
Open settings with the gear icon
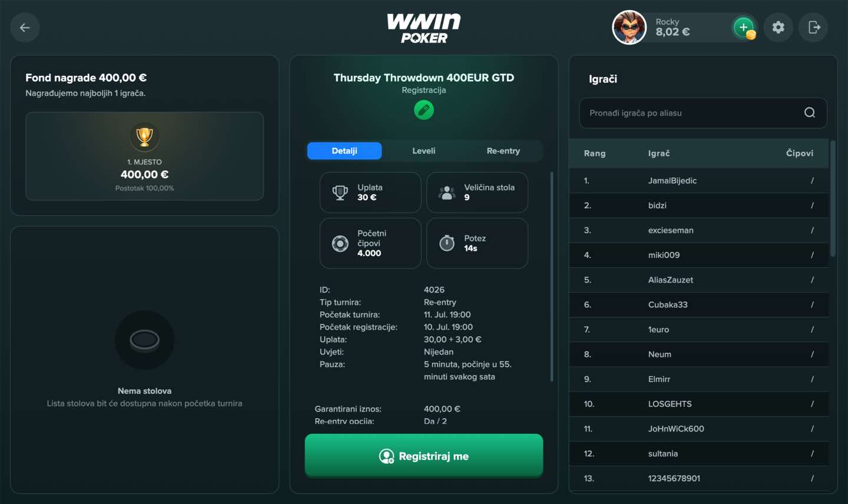coord(778,27)
